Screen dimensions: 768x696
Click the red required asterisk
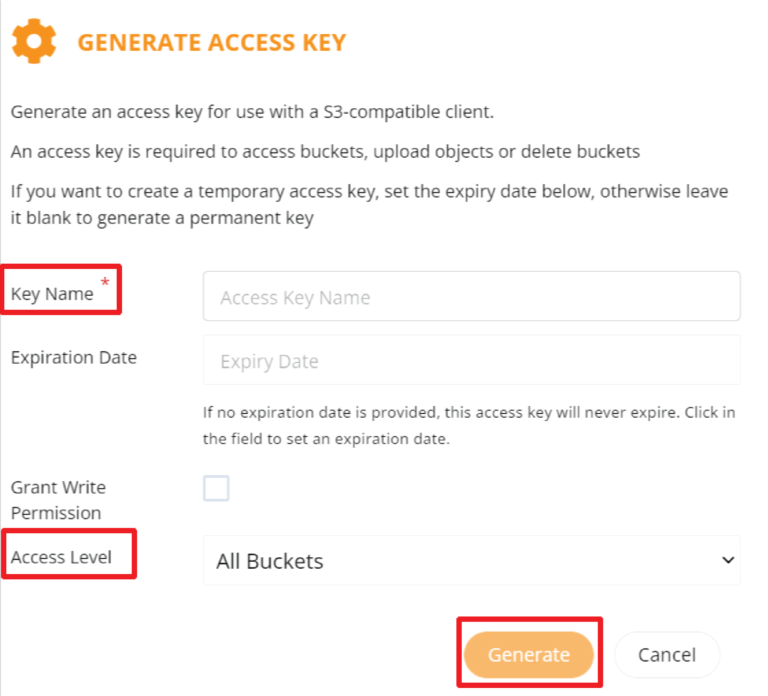[105, 282]
